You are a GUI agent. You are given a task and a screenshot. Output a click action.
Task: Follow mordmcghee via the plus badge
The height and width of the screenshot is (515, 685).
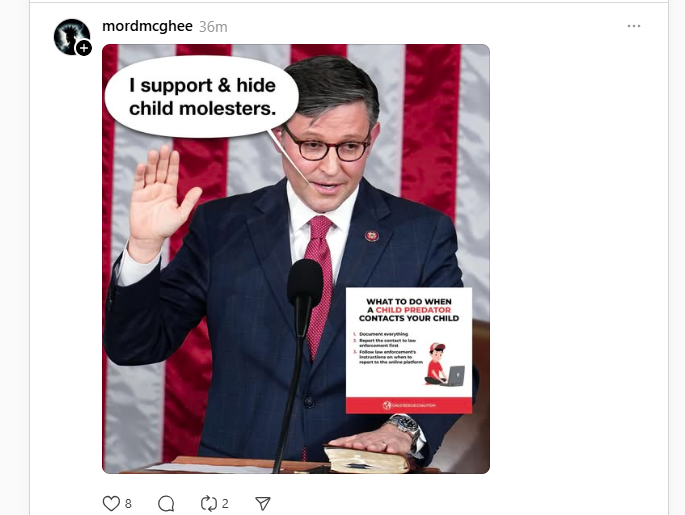pyautogui.click(x=84, y=48)
